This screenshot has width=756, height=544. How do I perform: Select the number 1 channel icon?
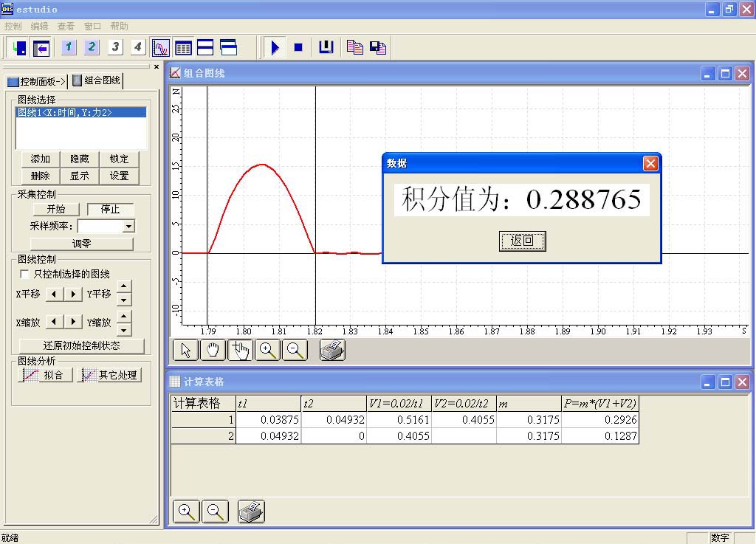click(x=69, y=48)
